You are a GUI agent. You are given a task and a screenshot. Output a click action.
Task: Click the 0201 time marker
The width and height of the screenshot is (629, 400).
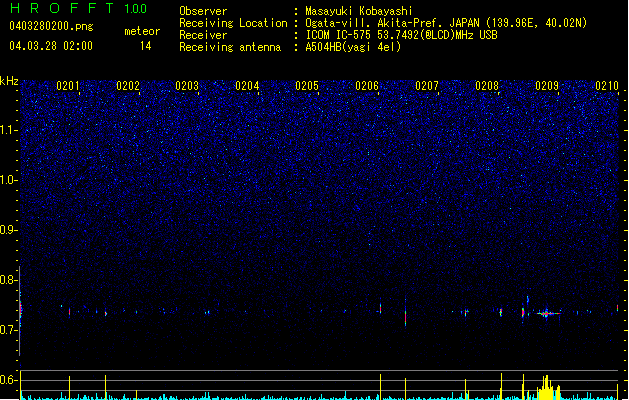click(68, 86)
